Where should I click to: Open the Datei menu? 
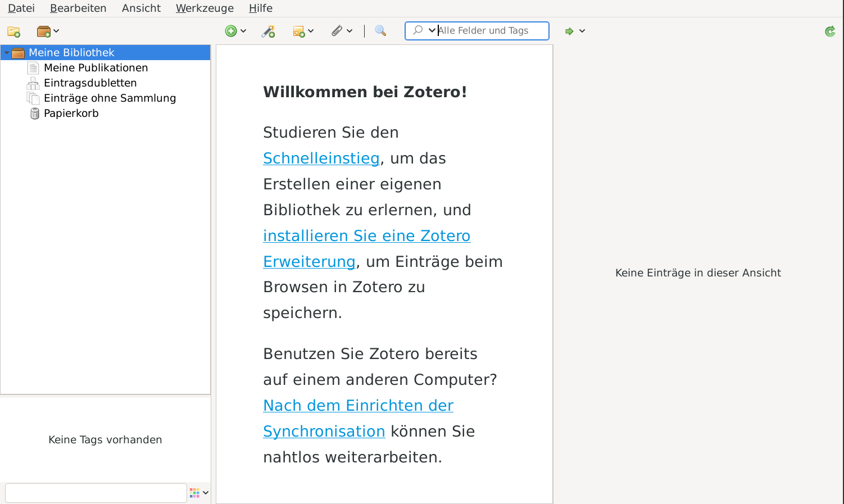coord(21,8)
